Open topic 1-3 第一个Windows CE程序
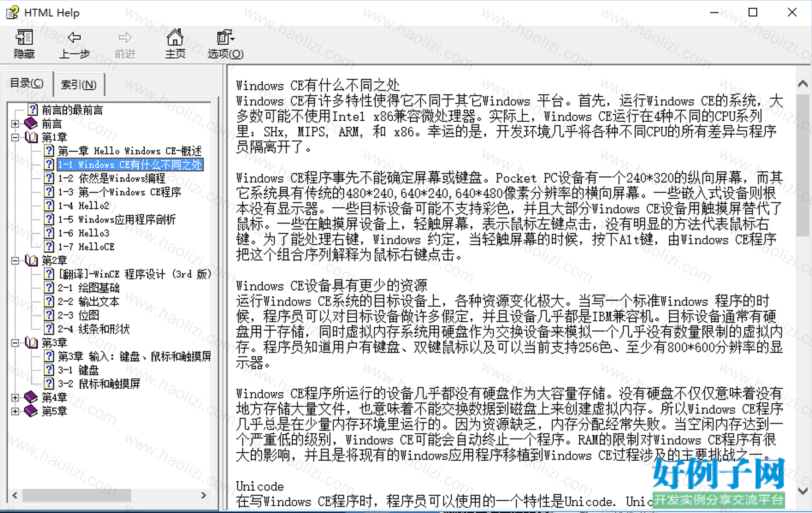Image resolution: width=812 pixels, height=513 pixels. coord(119,192)
